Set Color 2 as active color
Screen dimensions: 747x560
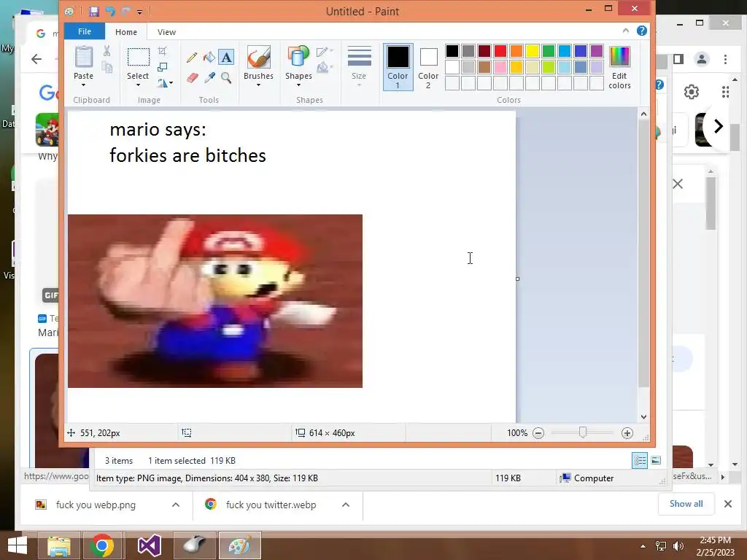[x=428, y=67]
